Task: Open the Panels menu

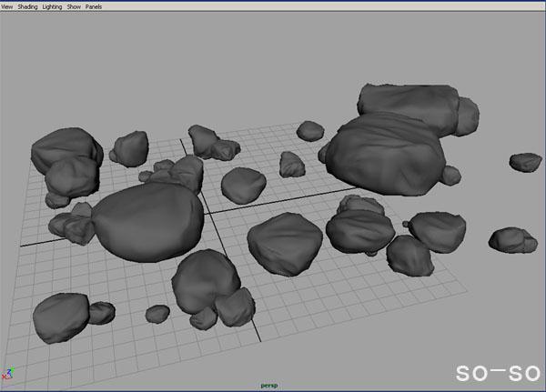Action: coord(94,6)
